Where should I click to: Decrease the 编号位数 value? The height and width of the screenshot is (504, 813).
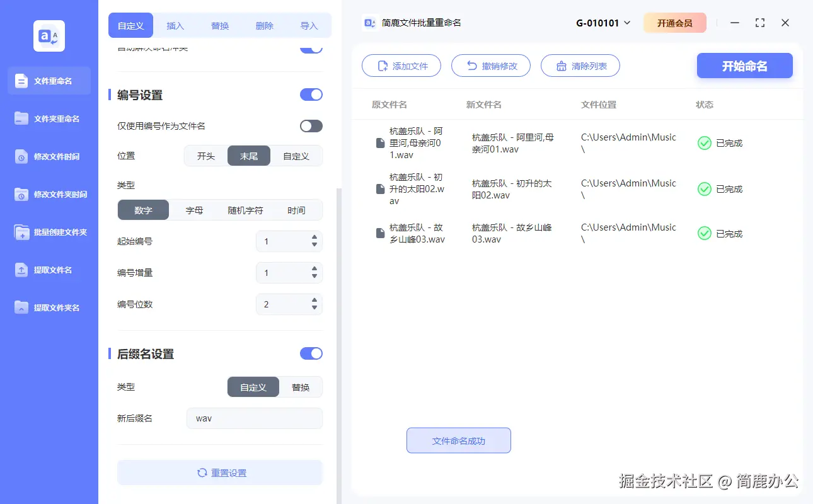(x=314, y=307)
